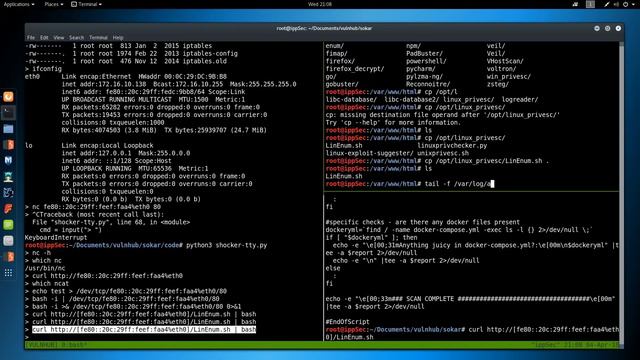Screen dimensions: 640x360
Task: Launch the red F icon in dock
Action: [8, 209]
